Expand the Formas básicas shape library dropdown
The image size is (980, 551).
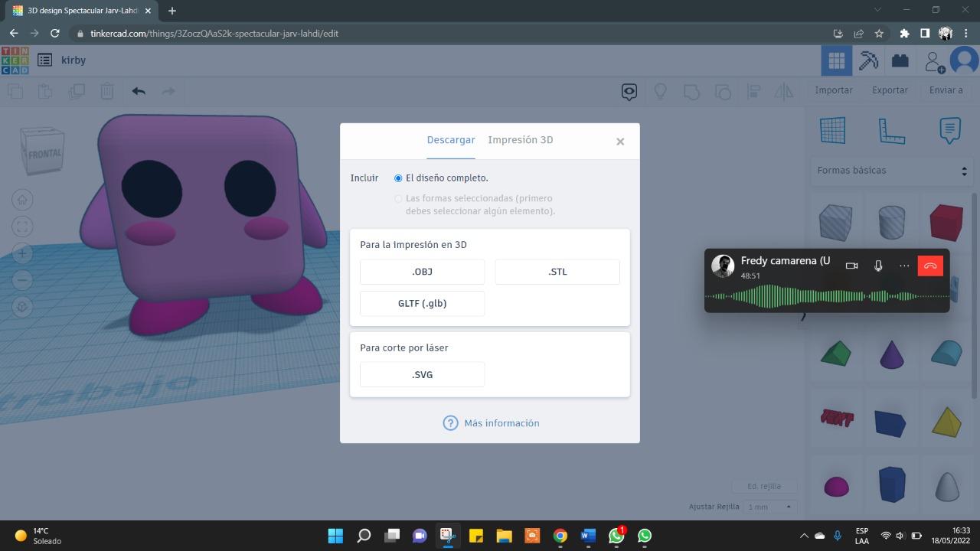pyautogui.click(x=892, y=171)
